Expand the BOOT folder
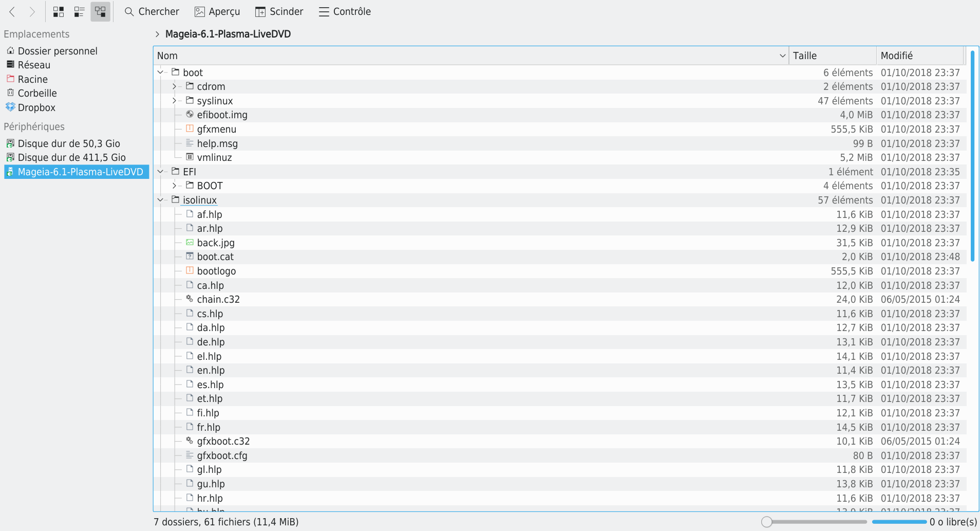The height and width of the screenshot is (531, 980). click(174, 186)
